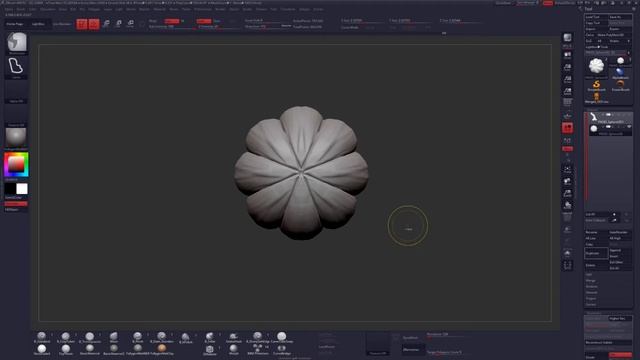Pick the AlphaBrush tool thumbnail
640x360 pixels.
pyautogui.click(x=620, y=73)
